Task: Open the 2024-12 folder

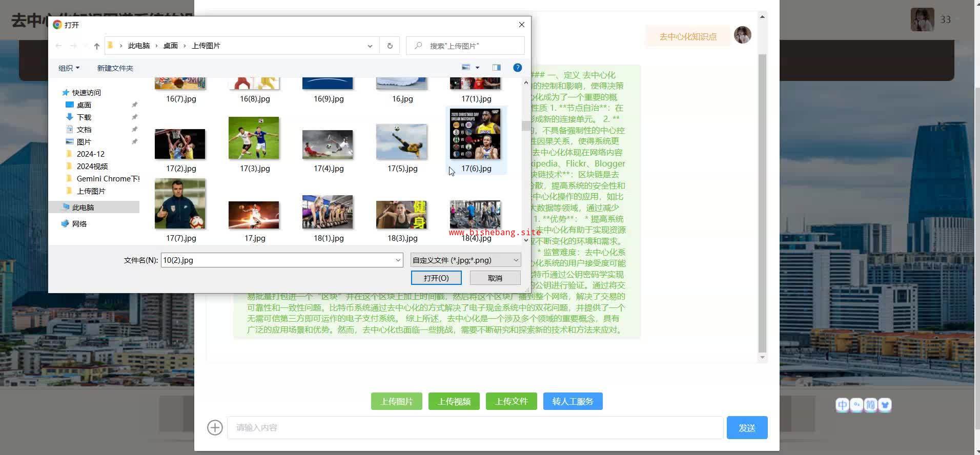Action: tap(90, 154)
